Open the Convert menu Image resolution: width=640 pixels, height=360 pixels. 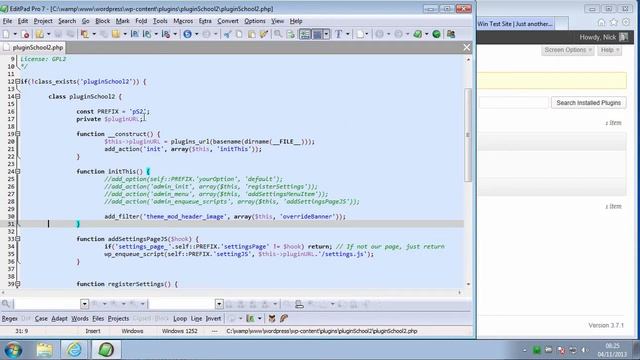(228, 21)
